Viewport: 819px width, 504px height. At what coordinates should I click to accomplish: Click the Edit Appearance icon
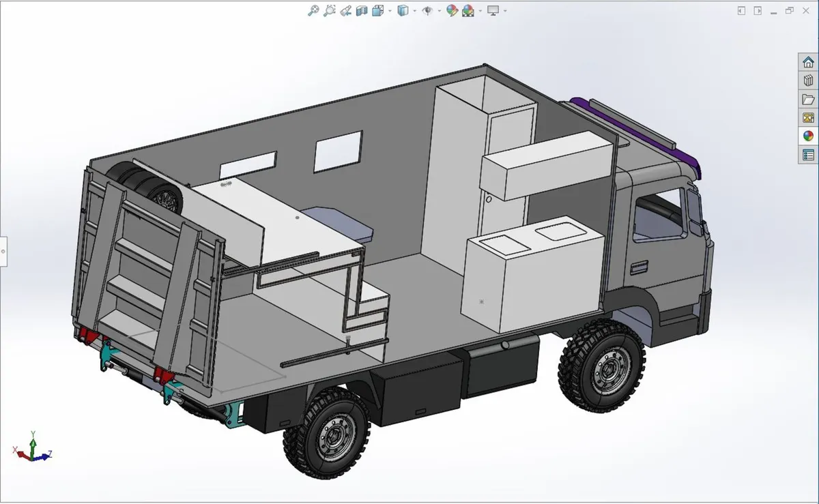click(x=451, y=10)
